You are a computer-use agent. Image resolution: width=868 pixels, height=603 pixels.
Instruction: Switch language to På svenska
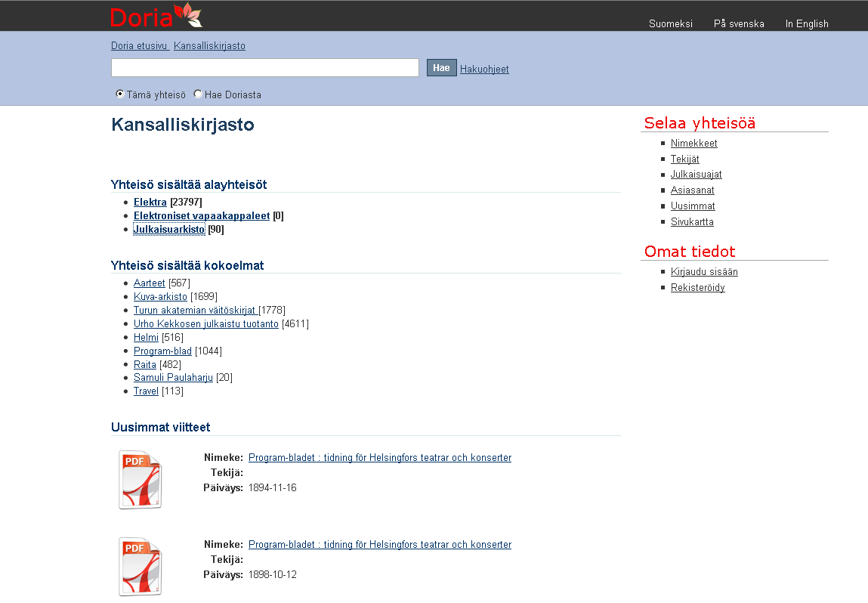click(x=739, y=24)
